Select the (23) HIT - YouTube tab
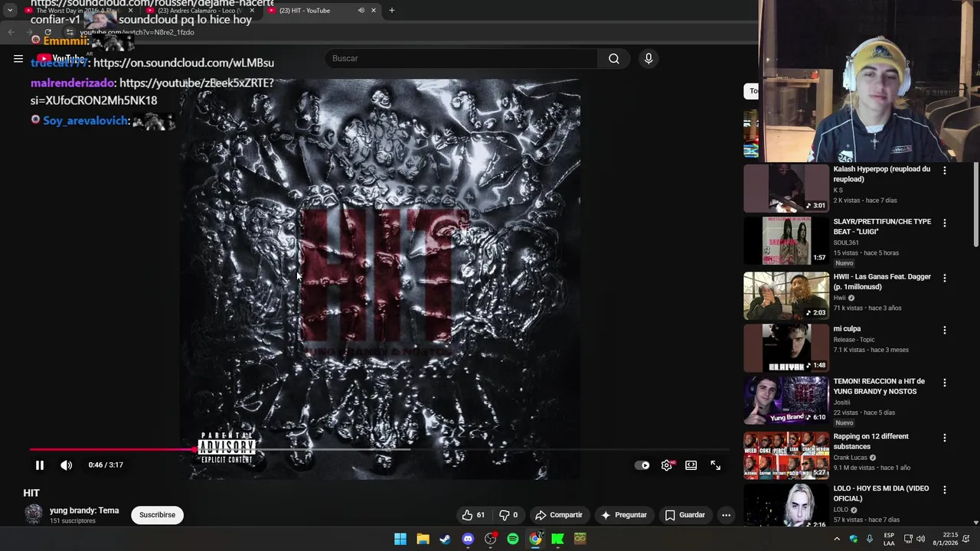 coord(322,10)
